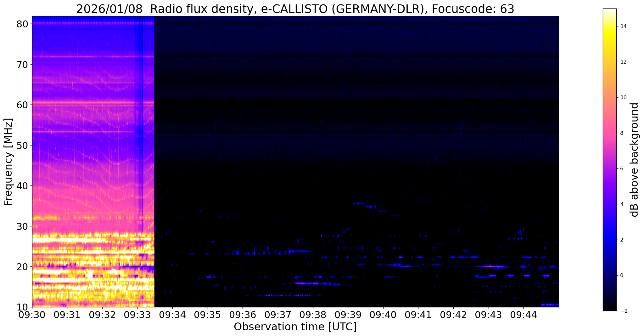This screenshot has height=336, width=644.
Task: Click the 09:40 time tick label
Action: point(383,315)
